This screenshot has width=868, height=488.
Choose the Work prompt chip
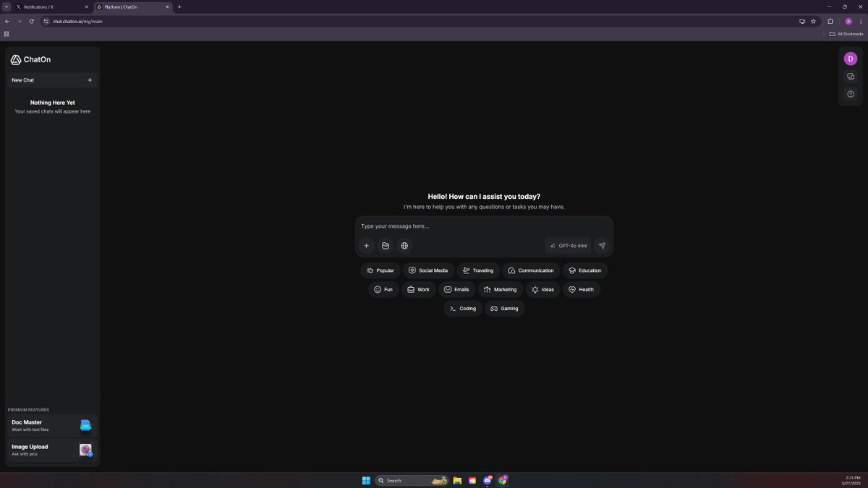point(419,289)
